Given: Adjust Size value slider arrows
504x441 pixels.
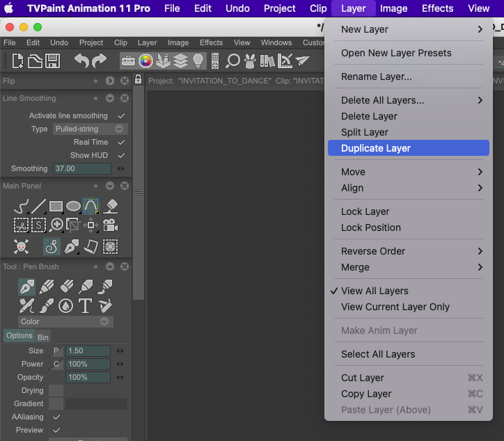Looking at the screenshot, I should (120, 351).
